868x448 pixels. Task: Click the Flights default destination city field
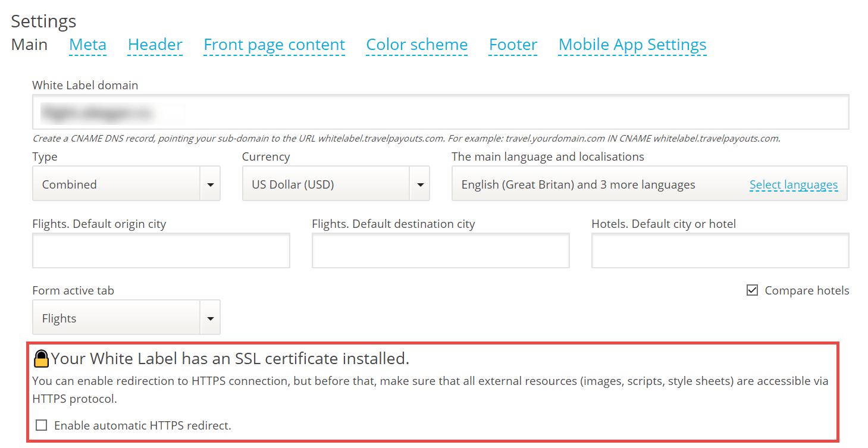click(440, 250)
